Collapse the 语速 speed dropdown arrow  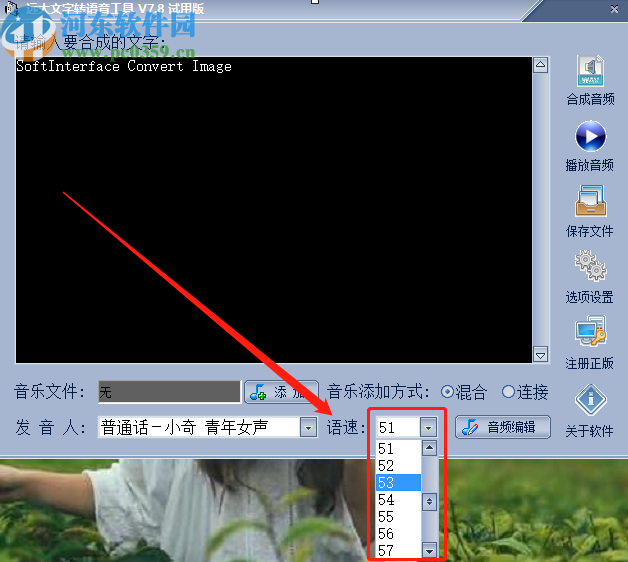pos(429,428)
